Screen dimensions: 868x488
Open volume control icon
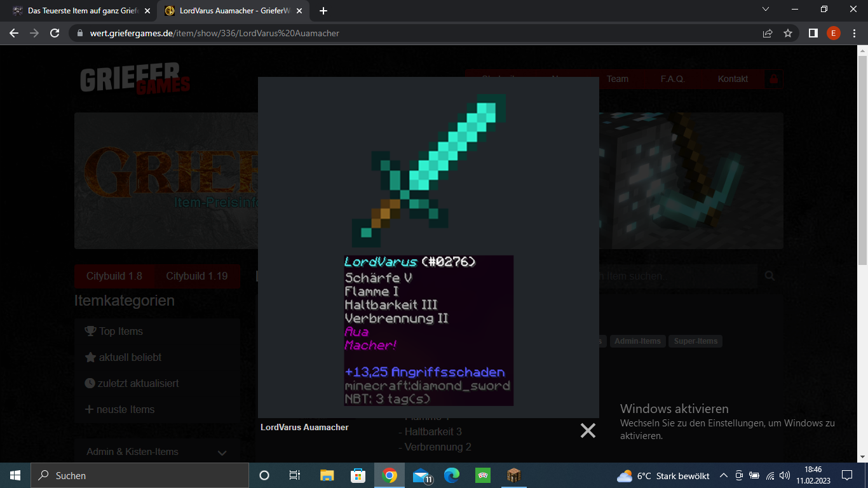pyautogui.click(x=786, y=475)
